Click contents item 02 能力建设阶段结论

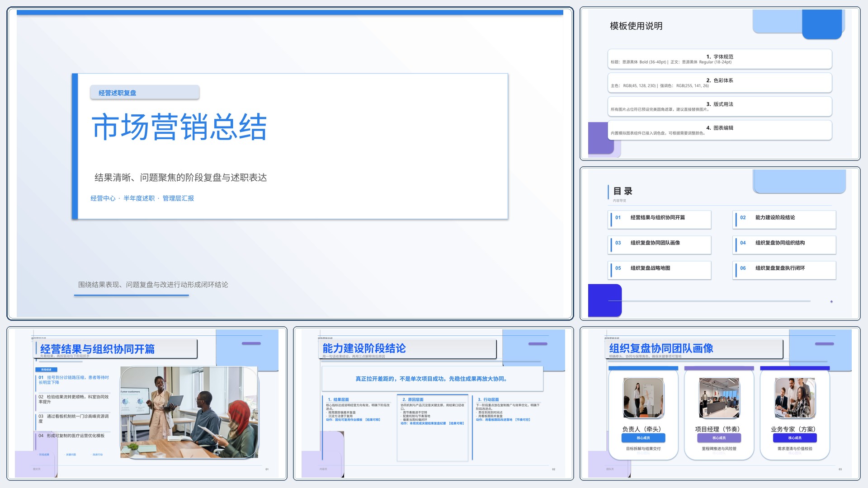coord(784,220)
